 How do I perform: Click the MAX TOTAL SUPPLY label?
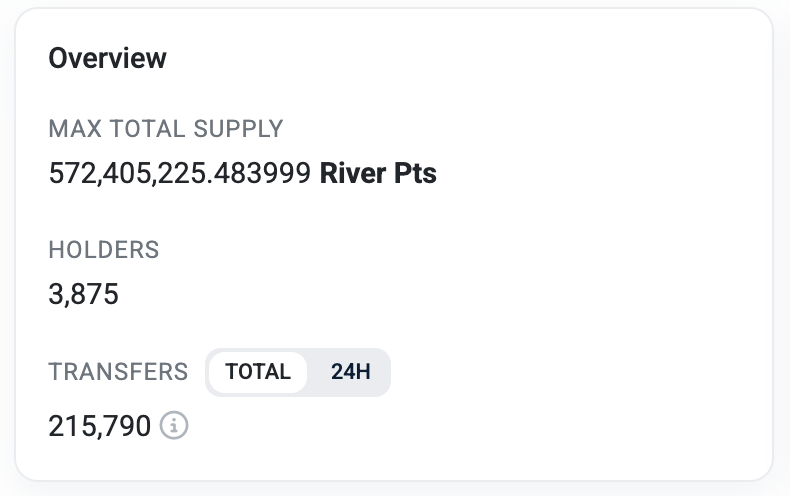coord(166,128)
